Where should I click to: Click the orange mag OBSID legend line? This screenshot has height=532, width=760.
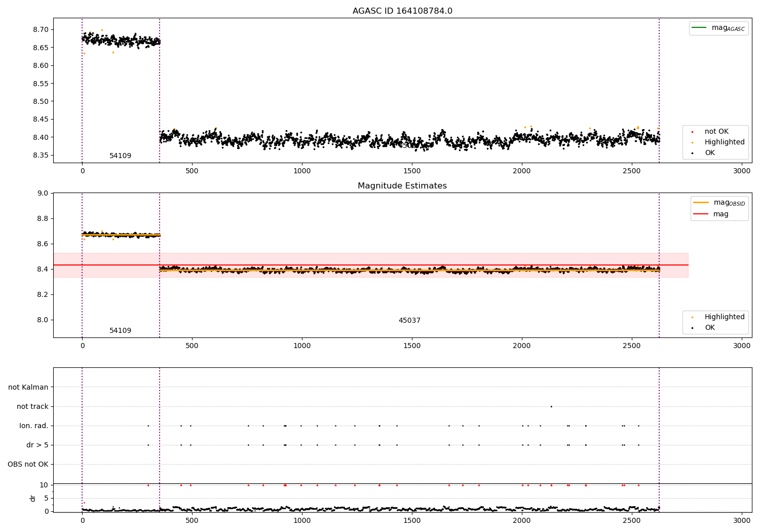(701, 203)
